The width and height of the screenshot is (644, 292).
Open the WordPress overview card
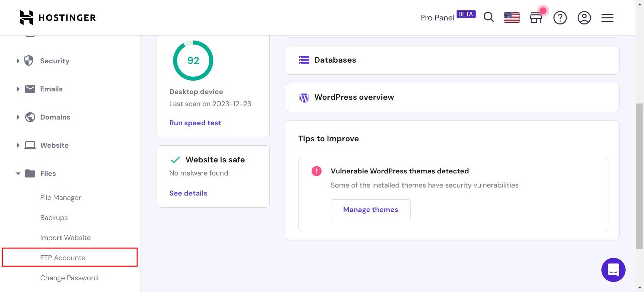(x=452, y=97)
